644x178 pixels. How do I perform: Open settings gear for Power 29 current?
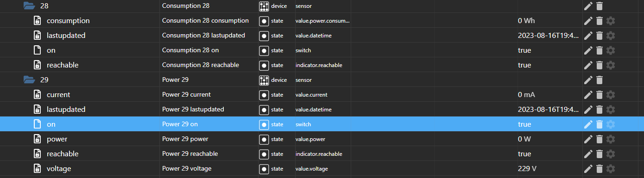coord(611,95)
